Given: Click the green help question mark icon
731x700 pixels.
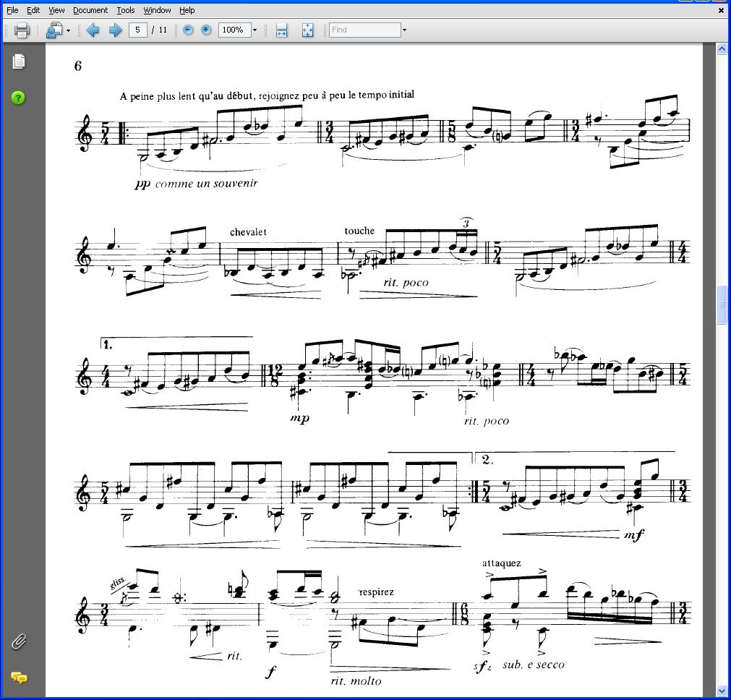Looking at the screenshot, I should click(18, 98).
